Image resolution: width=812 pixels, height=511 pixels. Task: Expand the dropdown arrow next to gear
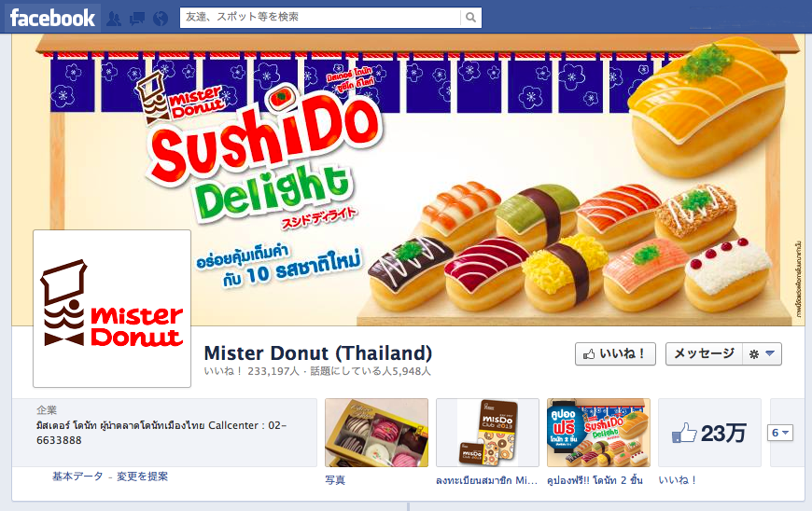tap(770, 353)
